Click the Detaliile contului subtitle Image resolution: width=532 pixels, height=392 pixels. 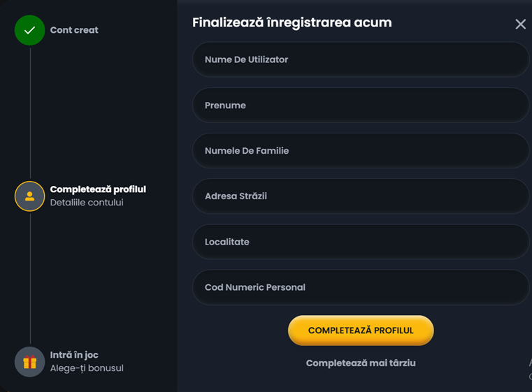pos(87,203)
